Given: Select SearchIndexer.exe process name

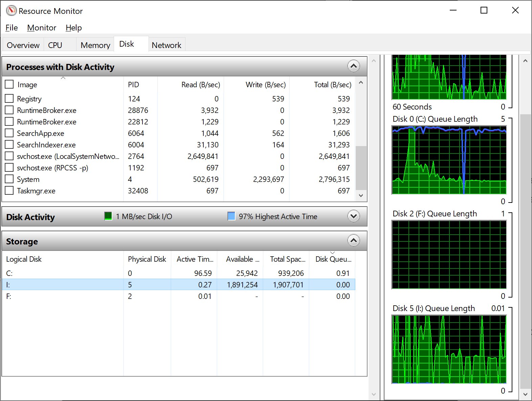Looking at the screenshot, I should 46,145.
